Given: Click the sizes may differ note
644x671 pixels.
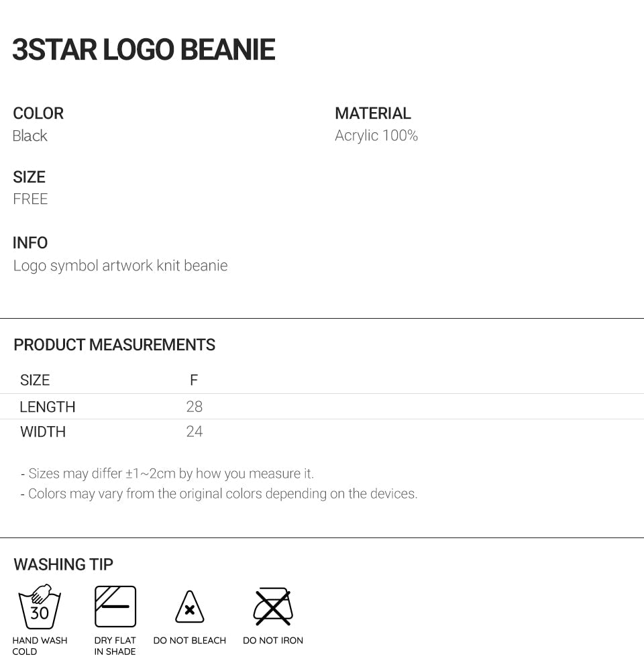Looking at the screenshot, I should tap(167, 474).
